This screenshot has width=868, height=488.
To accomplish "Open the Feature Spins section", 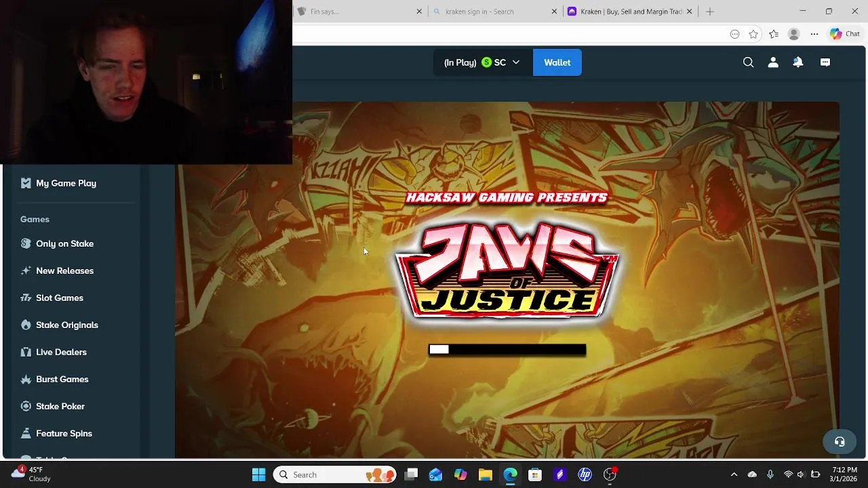I will pyautogui.click(x=64, y=433).
